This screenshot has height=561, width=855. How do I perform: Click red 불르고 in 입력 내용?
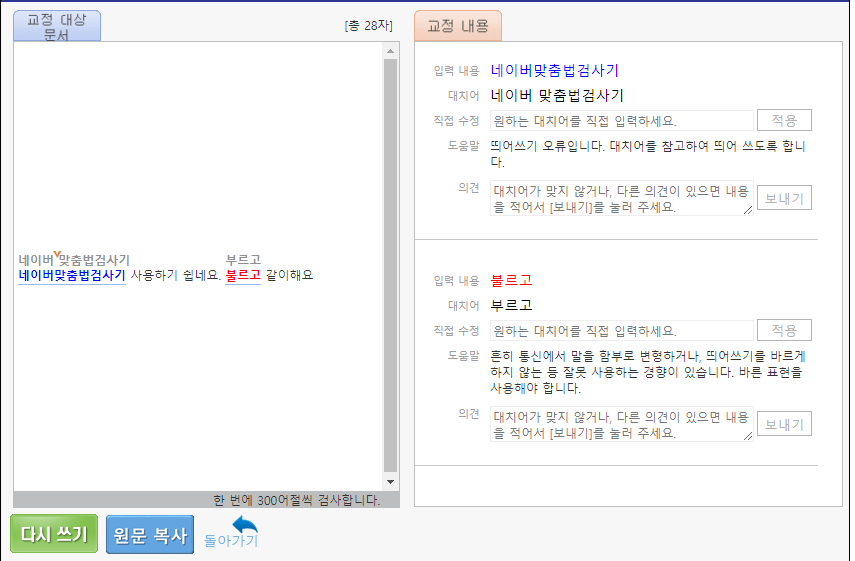point(511,280)
